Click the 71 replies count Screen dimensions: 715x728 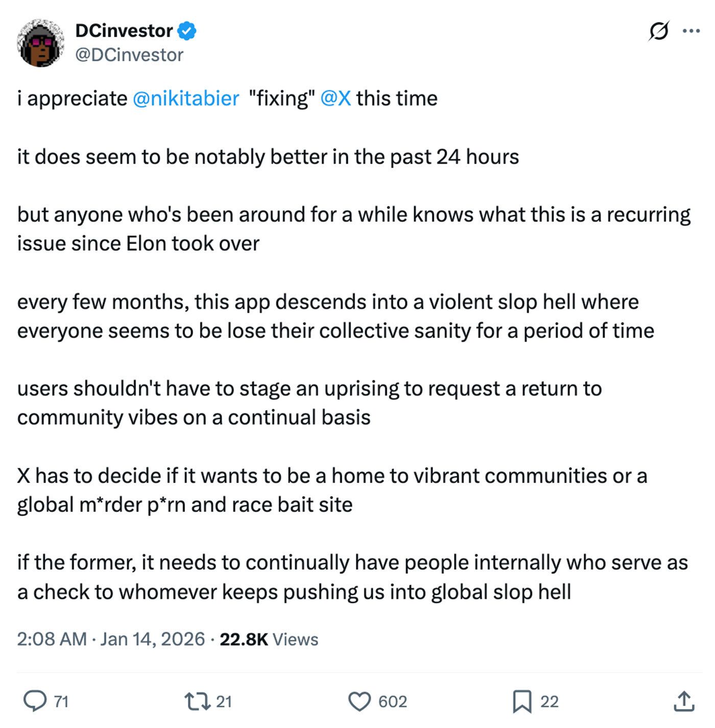pos(61,701)
